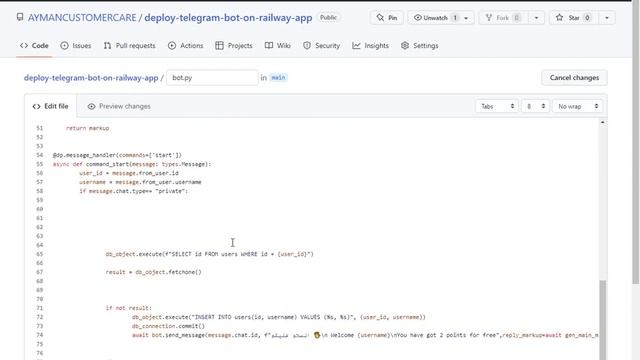The image size is (640, 360).
Task: Click the editor vertical scrollbar thumb
Action: tap(602, 320)
